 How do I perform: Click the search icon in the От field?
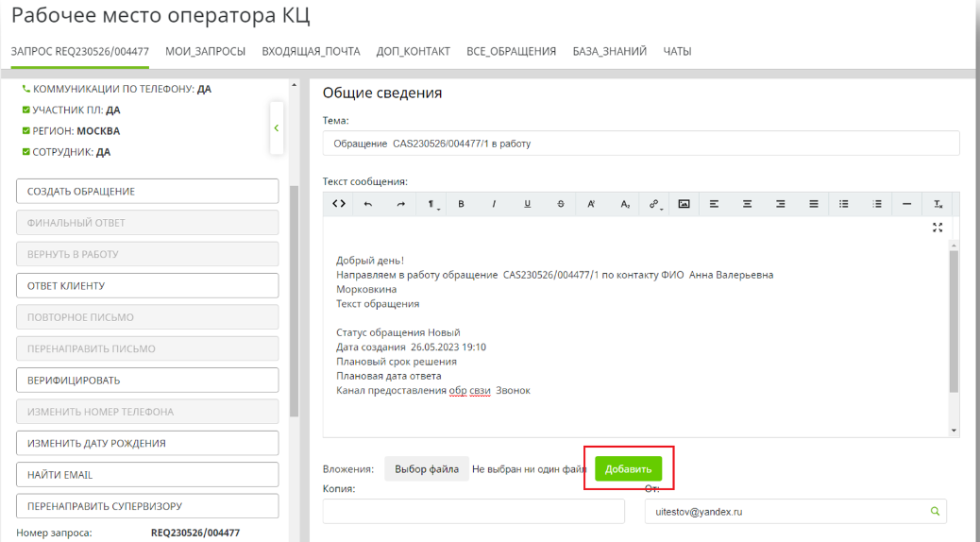click(x=935, y=512)
